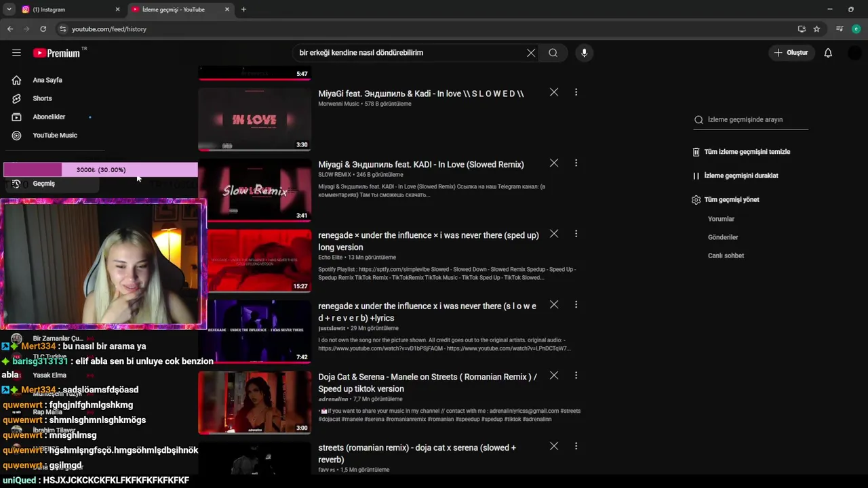Open the notifications bell
This screenshot has height=488, width=868.
click(828, 53)
